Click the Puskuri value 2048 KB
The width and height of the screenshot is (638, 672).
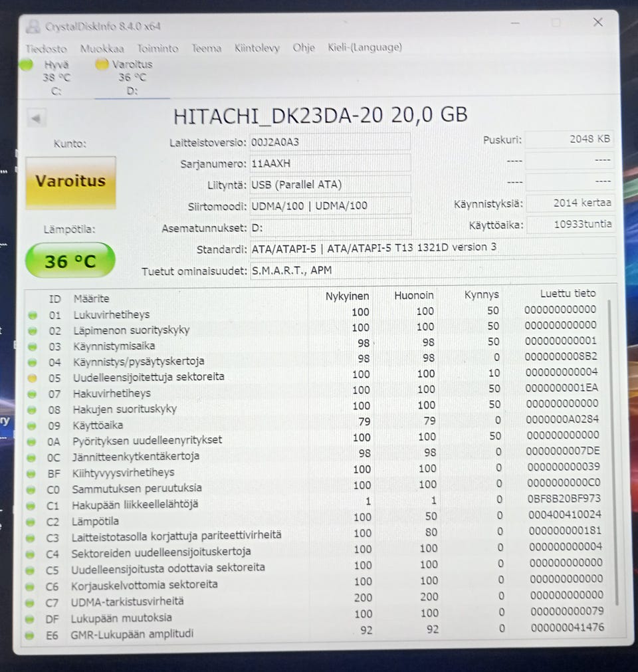(570, 139)
